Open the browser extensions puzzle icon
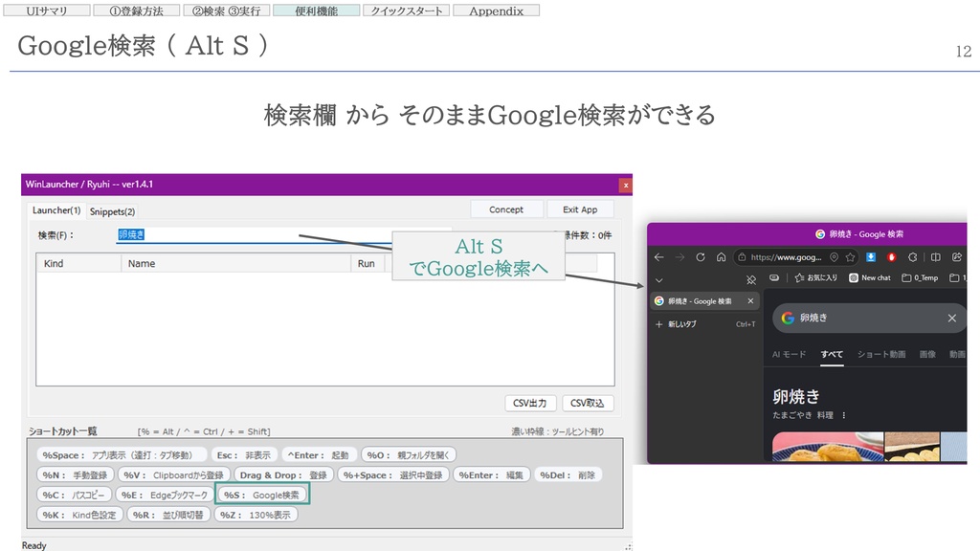 912,257
